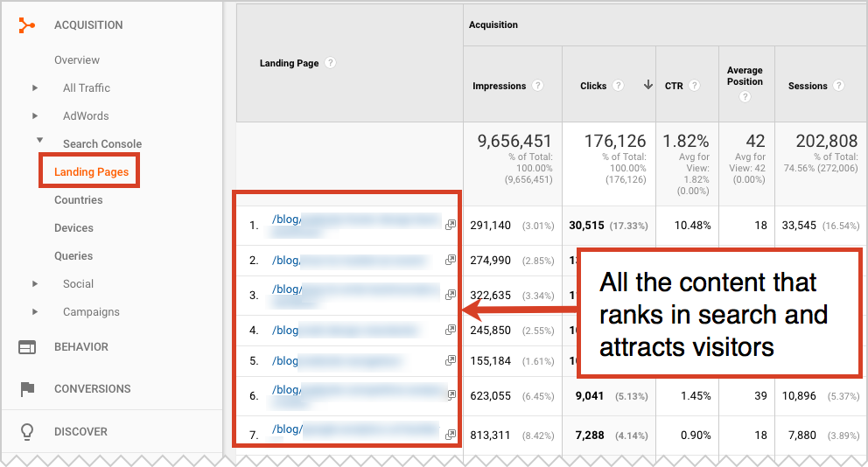Click help icon next to Landing Page header
This screenshot has width=868, height=467.
(x=330, y=63)
